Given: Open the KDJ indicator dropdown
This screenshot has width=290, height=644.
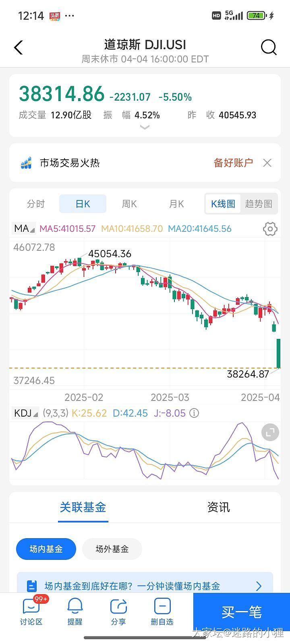Looking at the screenshot, I should [x=26, y=413].
